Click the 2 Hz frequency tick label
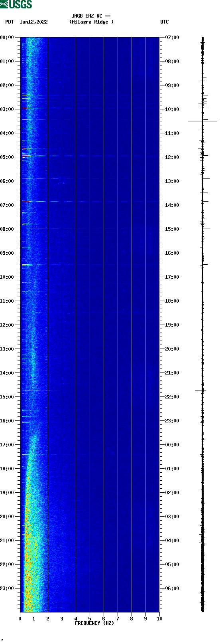This screenshot has width=220, height=644. pyautogui.click(x=48, y=619)
